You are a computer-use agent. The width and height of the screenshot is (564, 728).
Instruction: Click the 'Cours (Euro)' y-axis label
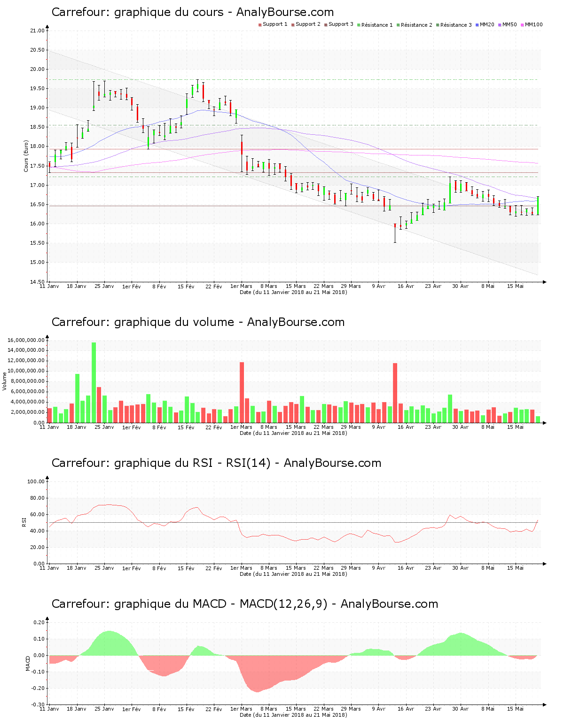(x=26, y=156)
